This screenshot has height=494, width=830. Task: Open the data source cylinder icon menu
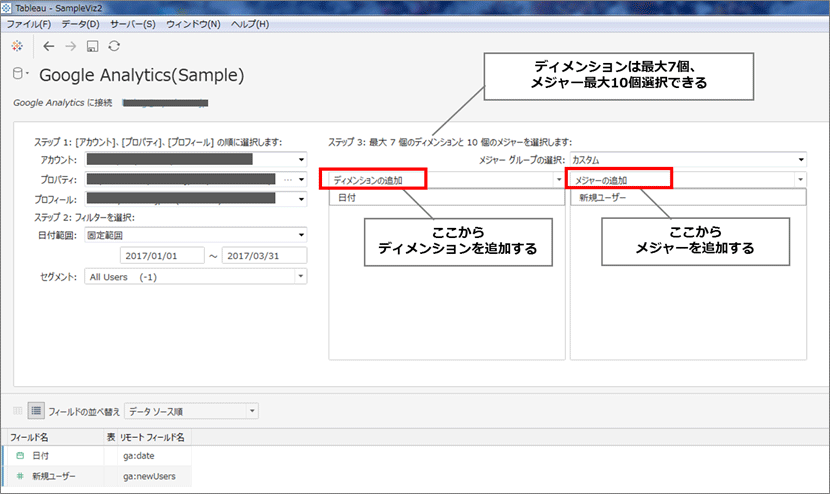point(20,74)
